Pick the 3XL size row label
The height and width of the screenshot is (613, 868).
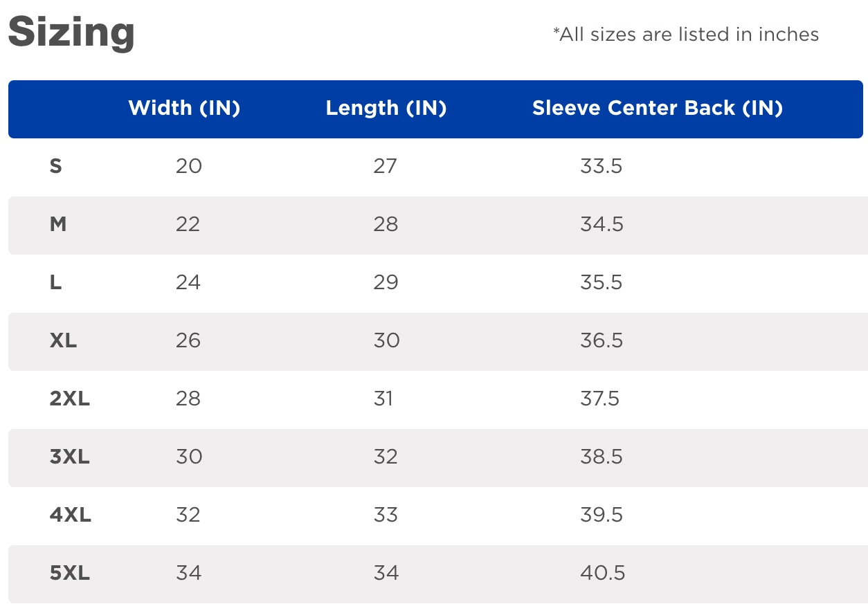70,457
